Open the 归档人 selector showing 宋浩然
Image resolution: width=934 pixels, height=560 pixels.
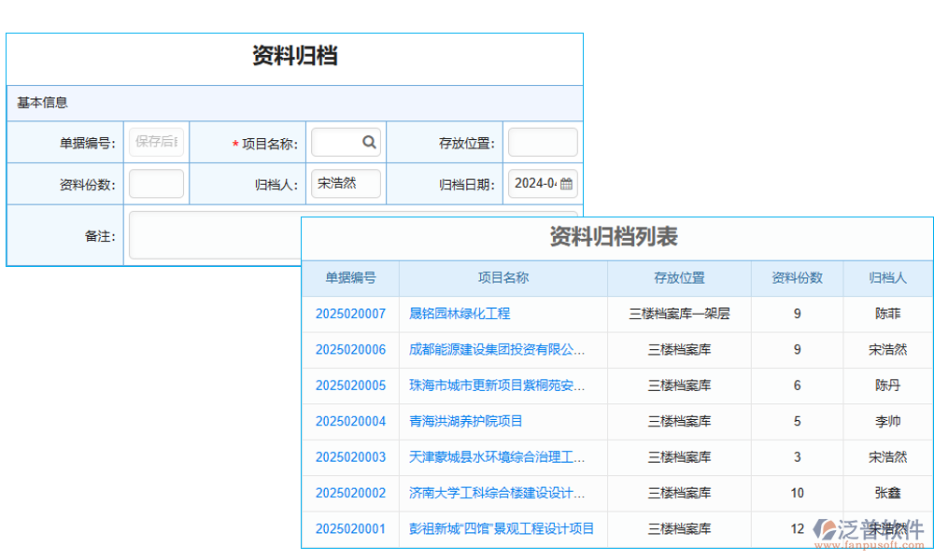(x=345, y=184)
